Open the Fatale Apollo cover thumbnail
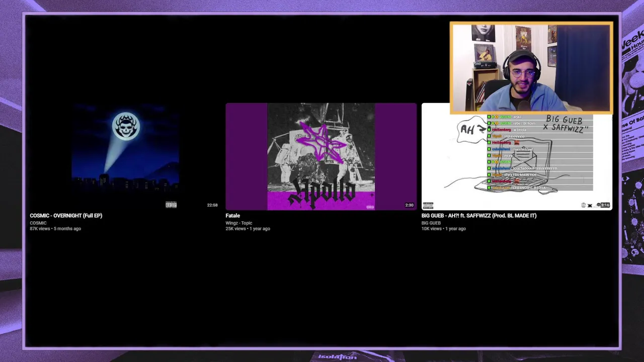The width and height of the screenshot is (644, 362). click(321, 156)
